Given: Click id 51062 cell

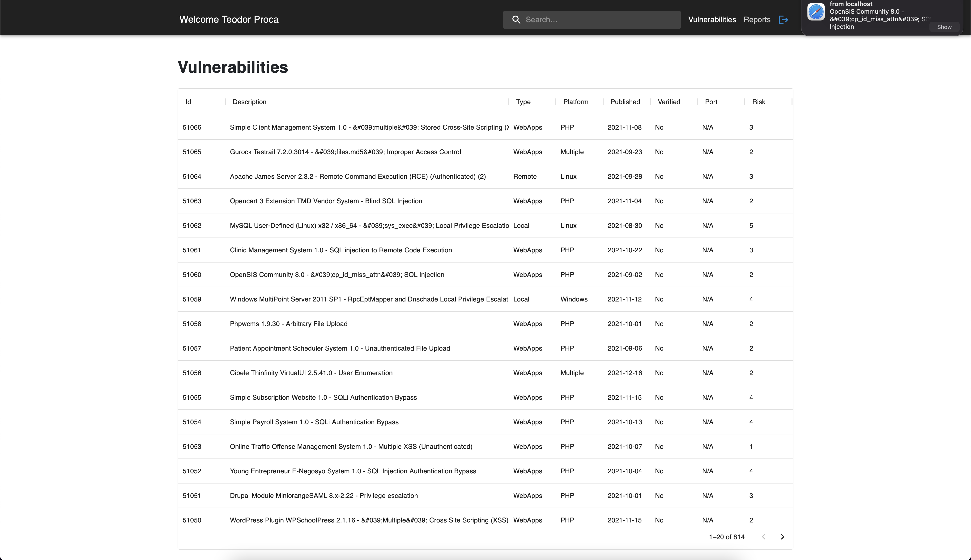Looking at the screenshot, I should [x=192, y=226].
